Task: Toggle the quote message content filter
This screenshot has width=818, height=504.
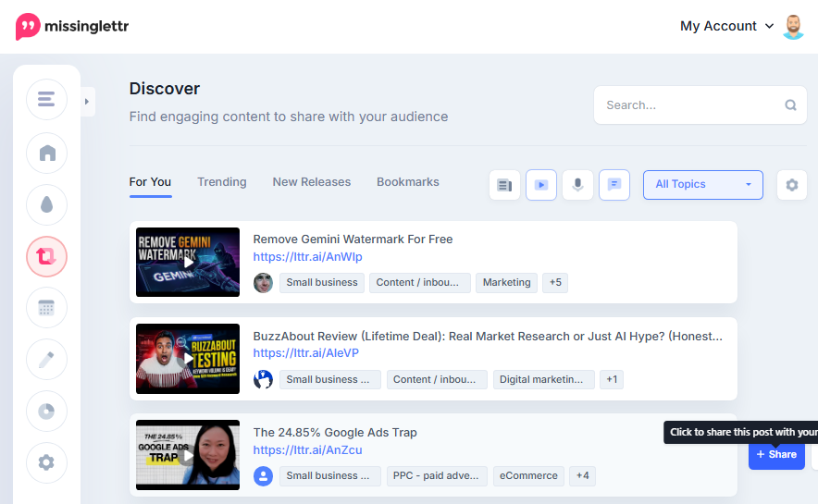Action: point(614,185)
